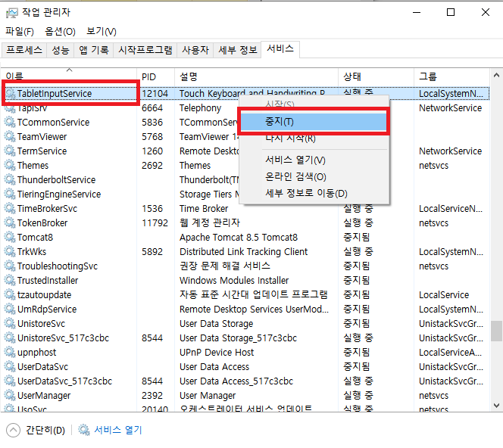Open the 옵션(O) menu
The width and height of the screenshot is (503, 448).
tap(60, 31)
